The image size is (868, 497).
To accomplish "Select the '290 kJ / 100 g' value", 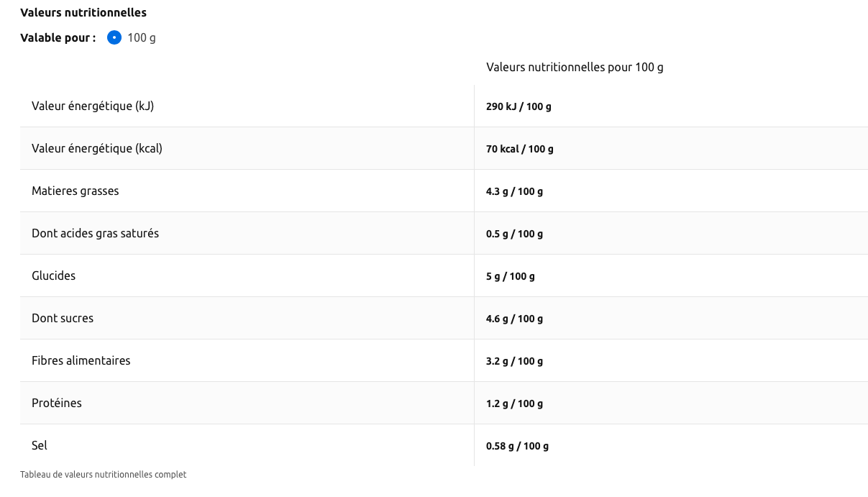I will pos(518,107).
